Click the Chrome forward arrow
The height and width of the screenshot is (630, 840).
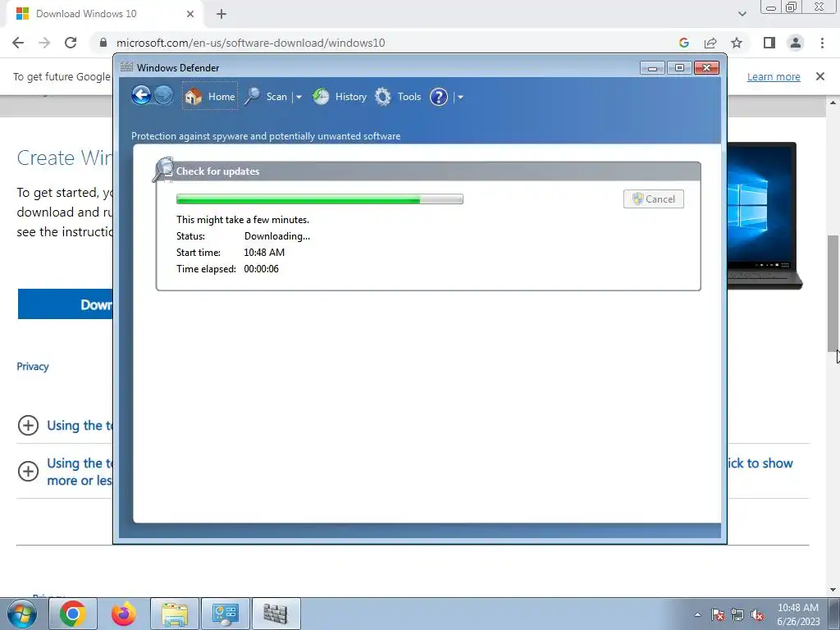pos(44,43)
